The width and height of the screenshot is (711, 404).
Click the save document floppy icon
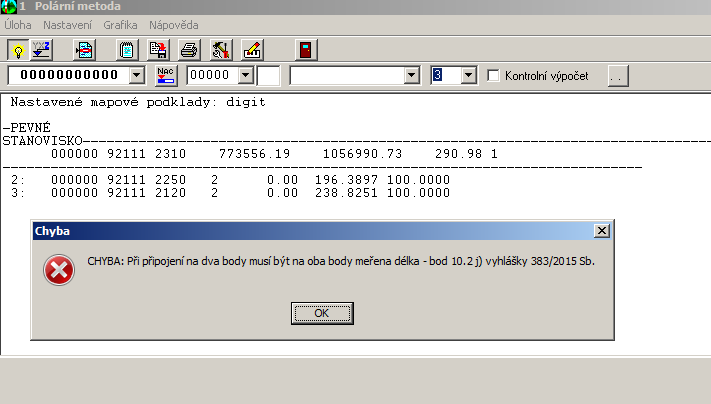click(x=157, y=49)
